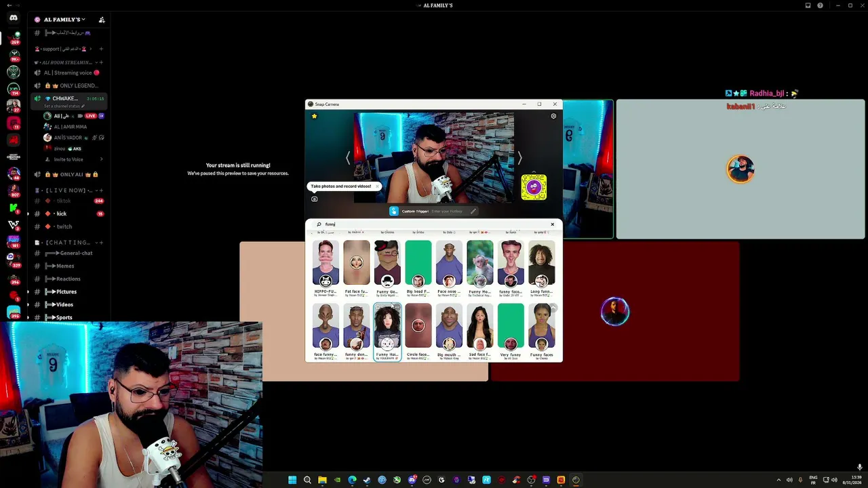Click the camera capture icon in Snap Camera
This screenshot has height=488, width=868.
(314, 199)
